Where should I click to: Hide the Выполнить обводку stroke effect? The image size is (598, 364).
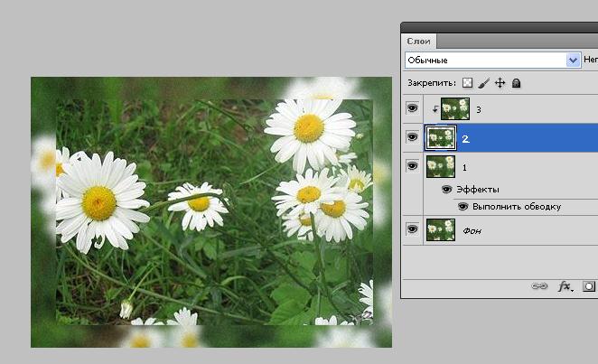click(463, 206)
